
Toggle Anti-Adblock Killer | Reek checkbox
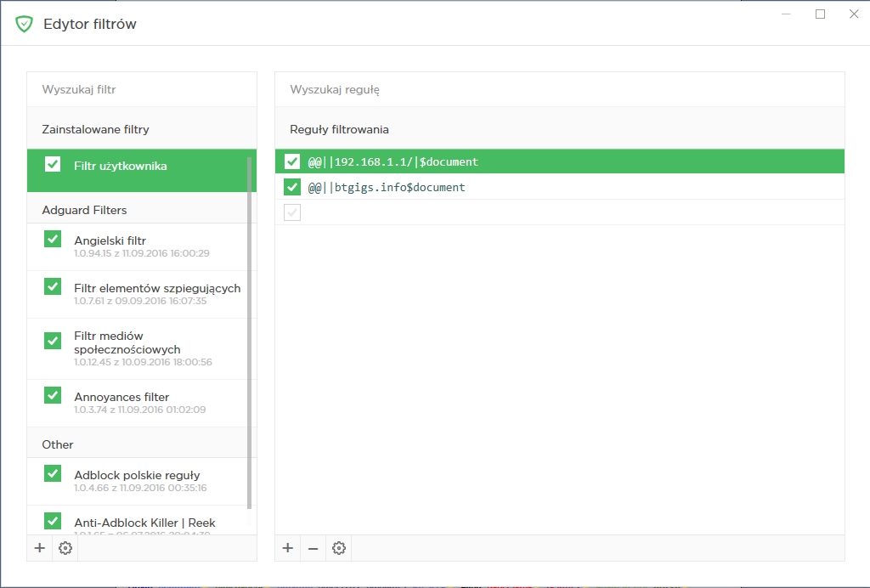(53, 521)
